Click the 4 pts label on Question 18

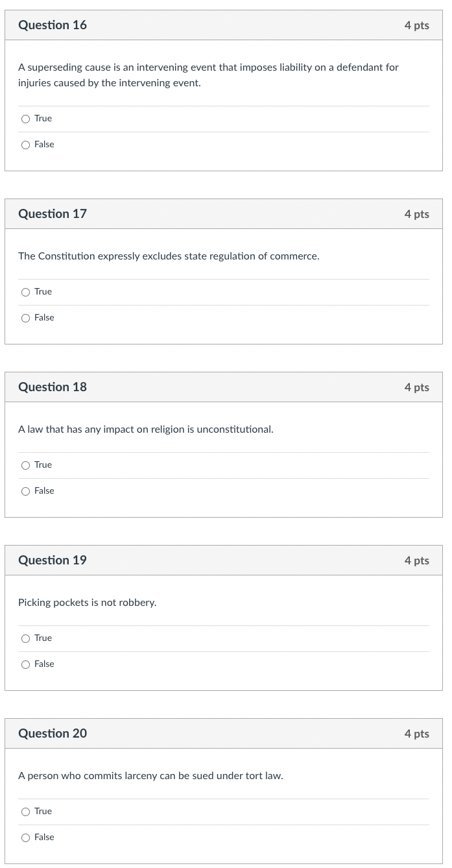(417, 387)
